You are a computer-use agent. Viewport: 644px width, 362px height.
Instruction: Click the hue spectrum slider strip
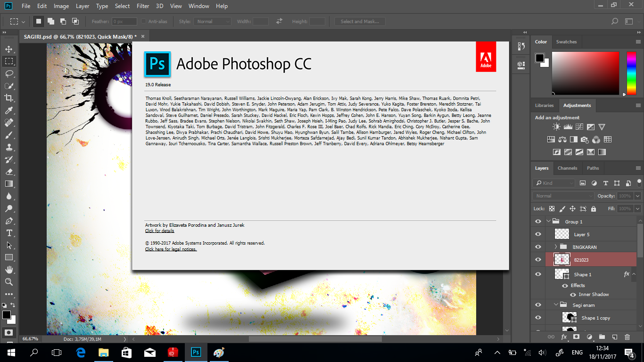[631, 73]
